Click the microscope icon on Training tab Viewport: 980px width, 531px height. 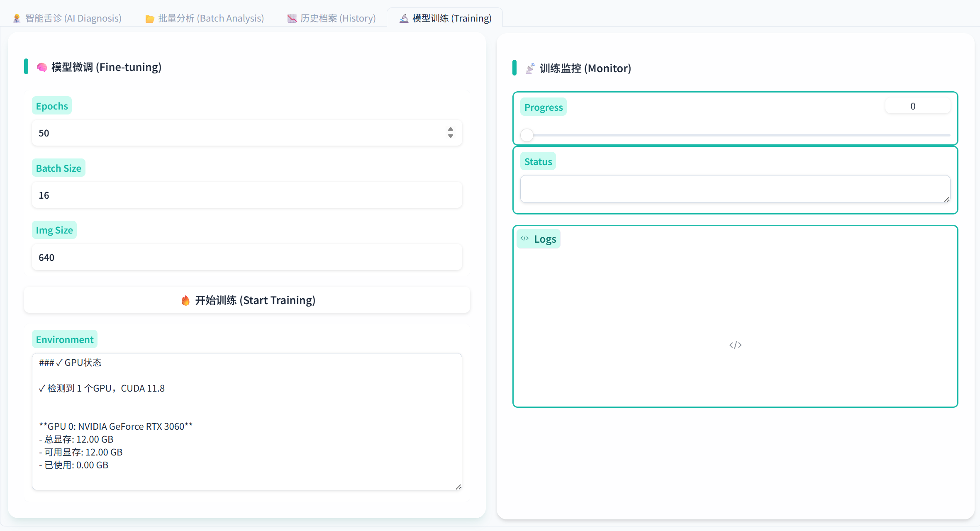[x=404, y=18]
